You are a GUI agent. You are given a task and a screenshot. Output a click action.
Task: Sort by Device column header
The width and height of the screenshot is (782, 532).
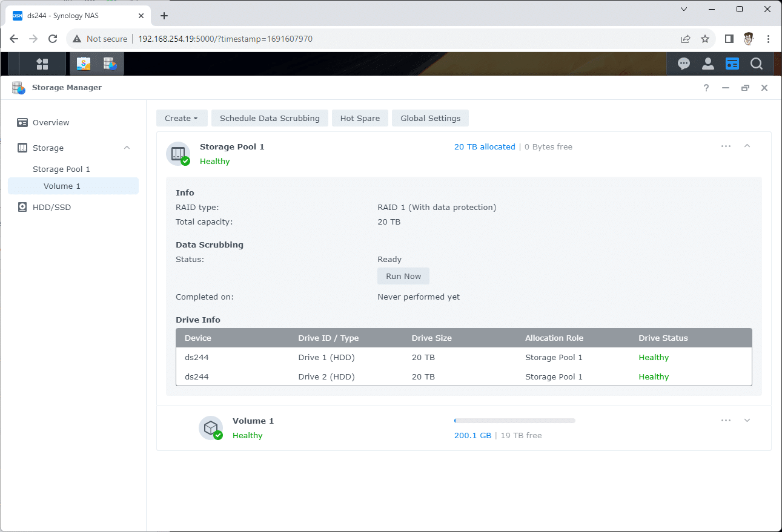coord(198,338)
